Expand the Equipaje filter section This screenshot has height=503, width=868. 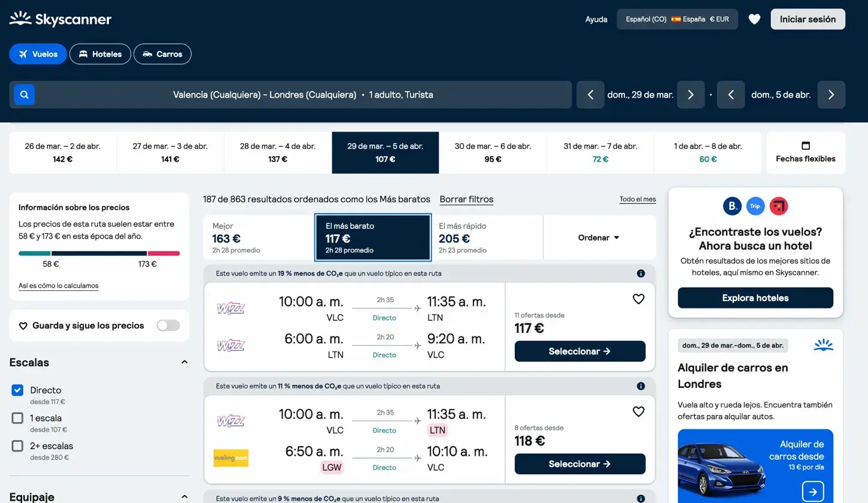pyautogui.click(x=184, y=496)
